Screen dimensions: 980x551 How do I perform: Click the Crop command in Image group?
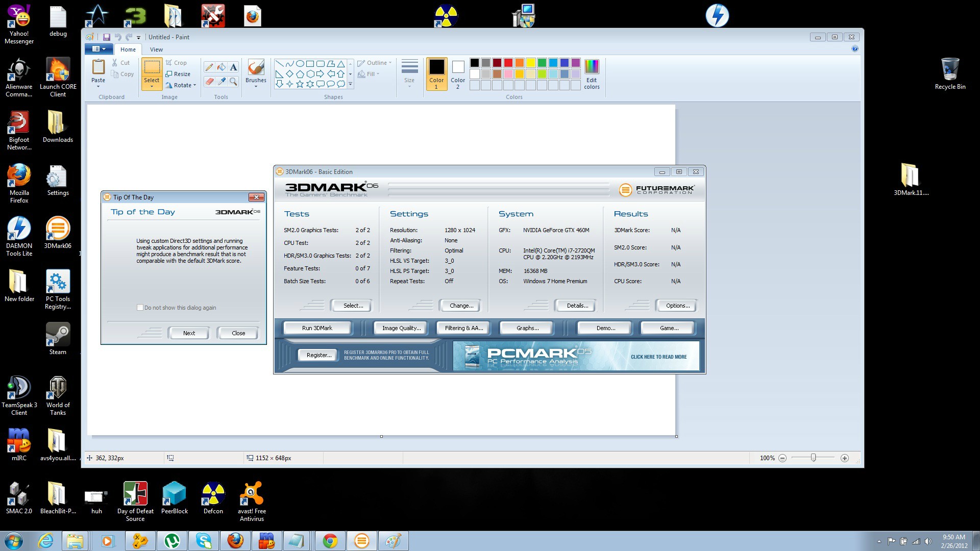176,63
